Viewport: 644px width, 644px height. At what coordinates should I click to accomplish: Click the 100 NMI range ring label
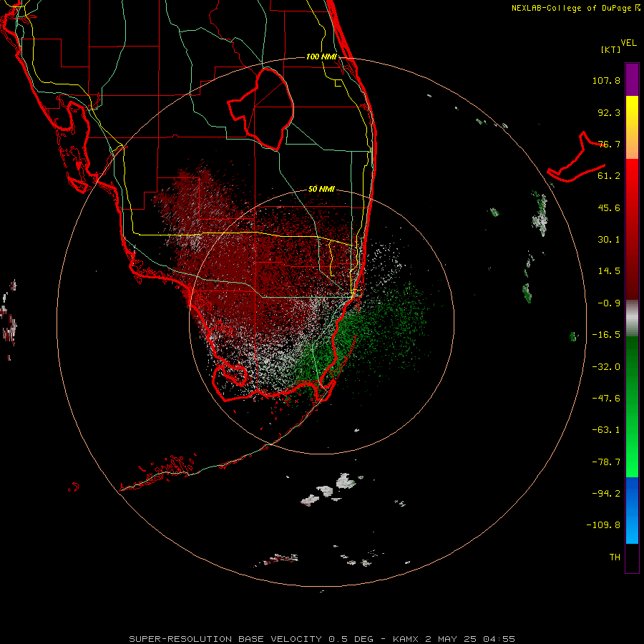click(x=321, y=57)
